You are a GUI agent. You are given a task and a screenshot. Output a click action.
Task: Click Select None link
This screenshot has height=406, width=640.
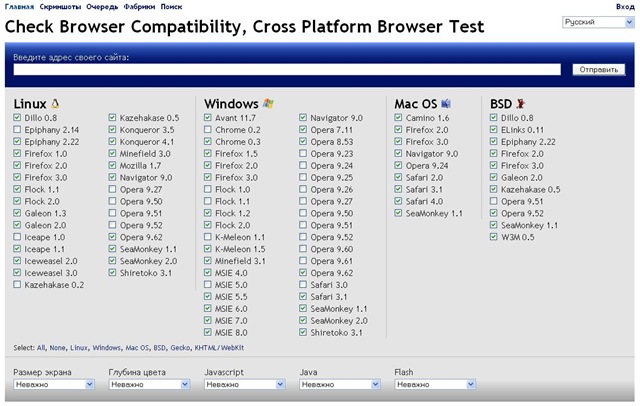[x=57, y=348]
